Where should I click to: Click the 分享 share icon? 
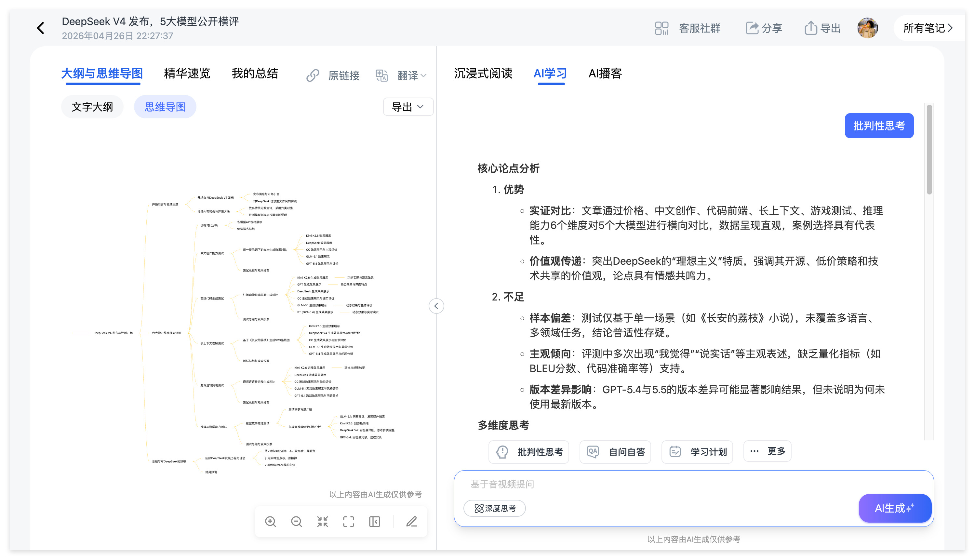click(752, 28)
